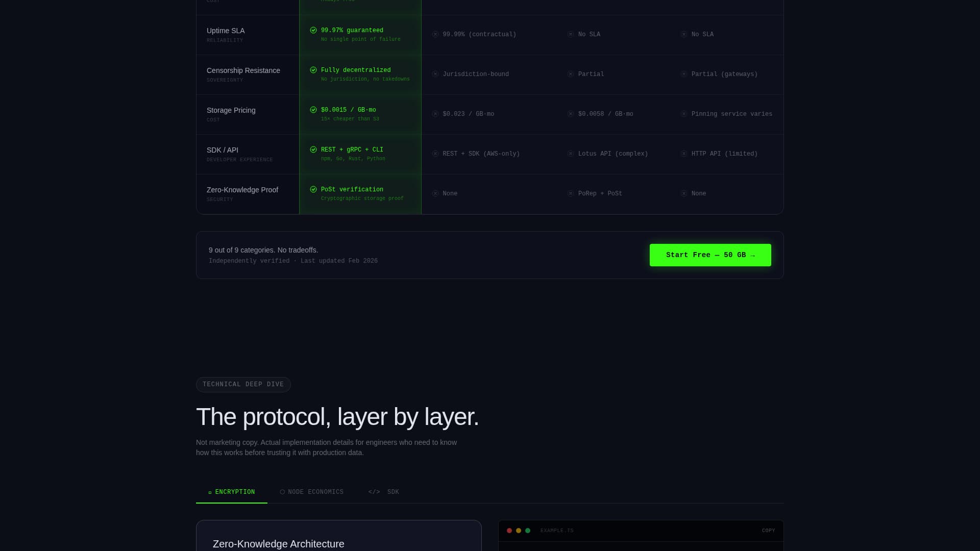Click check icon beside $0.0015 / GB·mo
The width and height of the screenshot is (980, 551).
(313, 110)
